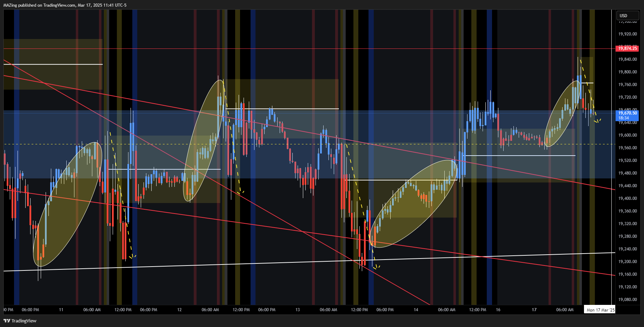Select the blue 19,670.50 current price label
The height and width of the screenshot is (327, 644).
coord(628,116)
